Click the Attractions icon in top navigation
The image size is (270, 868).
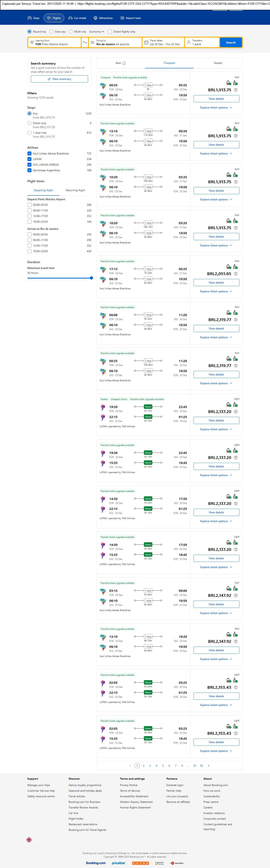coord(95,18)
